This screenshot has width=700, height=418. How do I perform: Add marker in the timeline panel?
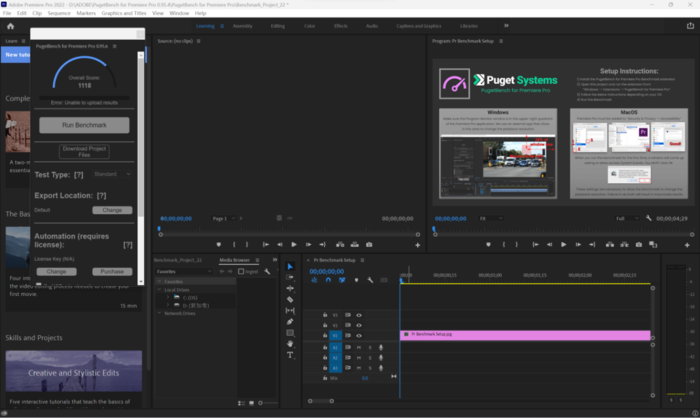[x=356, y=280]
